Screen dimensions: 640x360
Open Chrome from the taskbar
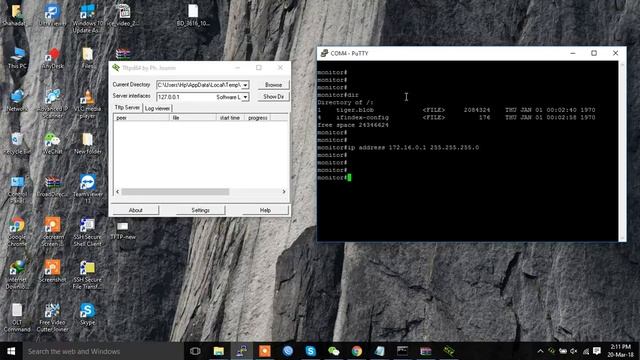[x=357, y=351]
